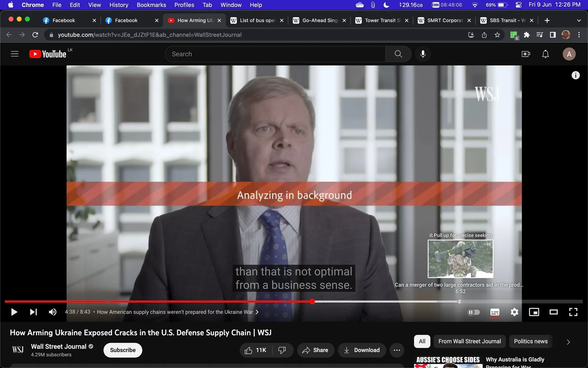Click the share page icon in the address bar
The width and height of the screenshot is (588, 368).
484,35
